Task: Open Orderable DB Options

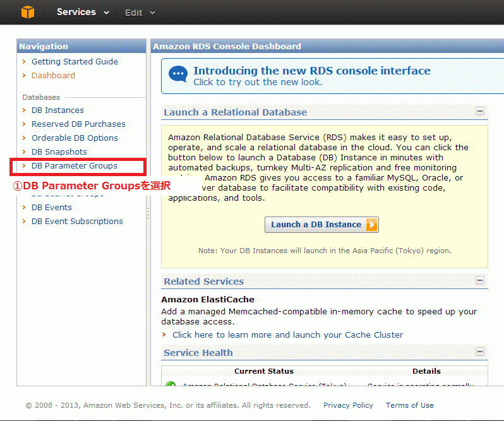Action: [x=75, y=138]
